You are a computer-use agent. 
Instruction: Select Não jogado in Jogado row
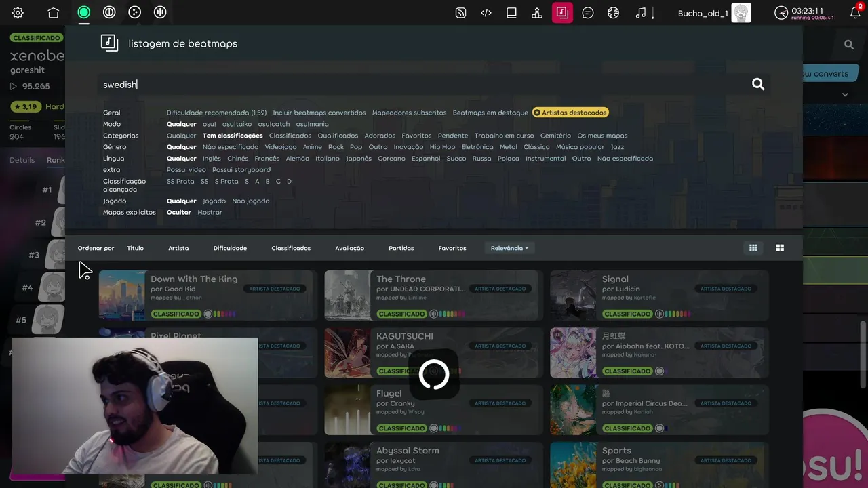coord(251,201)
